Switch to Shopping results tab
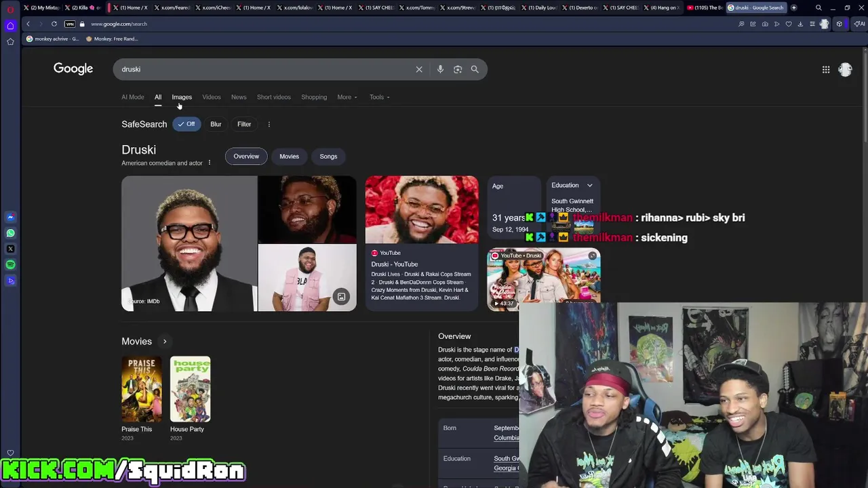The width and height of the screenshot is (868, 488). [x=314, y=97]
